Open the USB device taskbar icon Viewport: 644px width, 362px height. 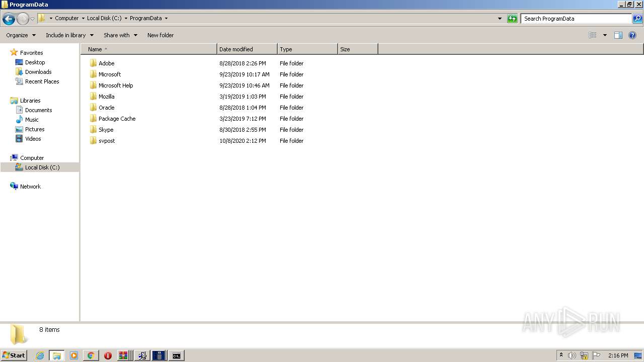coord(159,355)
